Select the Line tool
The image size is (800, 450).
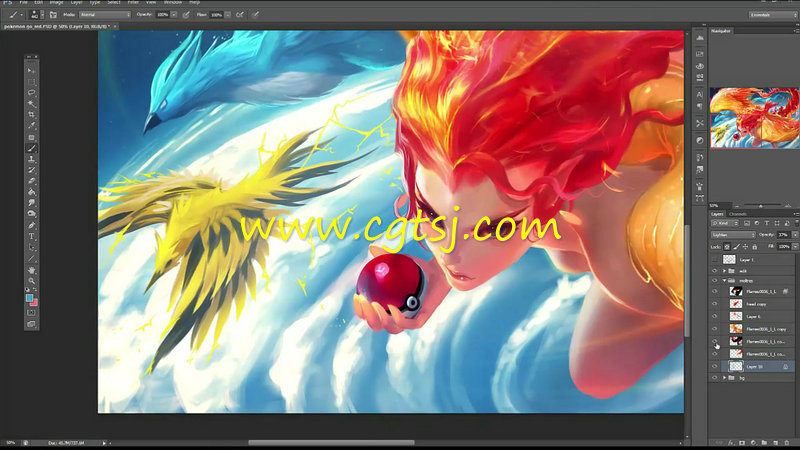pos(31,259)
